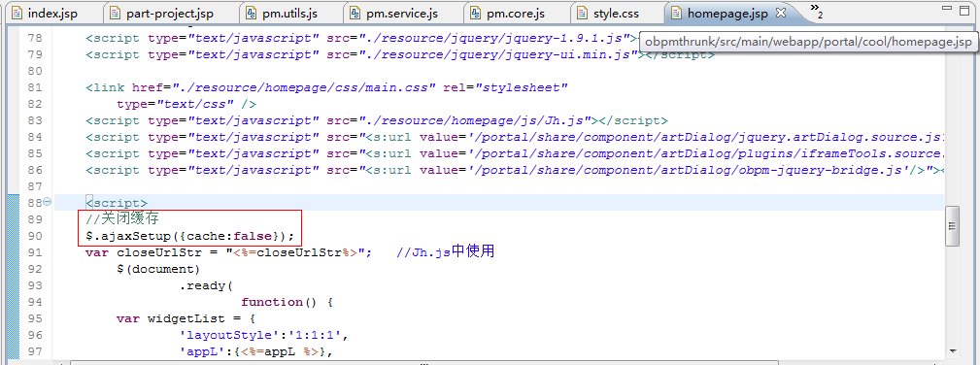980x365 pixels.
Task: Click line number 97 in gutter
Action: pos(35,351)
